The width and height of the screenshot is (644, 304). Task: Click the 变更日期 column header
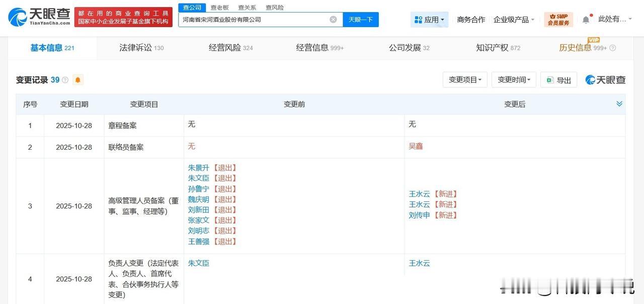pyautogui.click(x=74, y=104)
